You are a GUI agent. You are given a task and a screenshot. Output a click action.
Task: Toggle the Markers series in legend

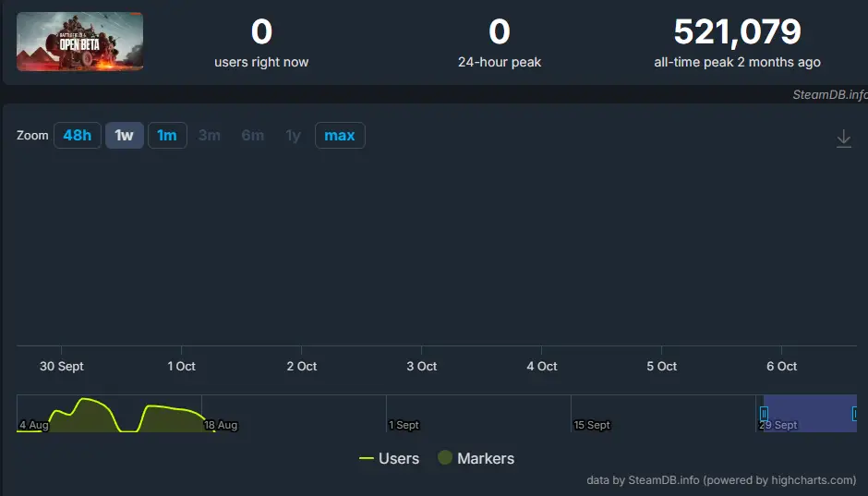pos(476,458)
